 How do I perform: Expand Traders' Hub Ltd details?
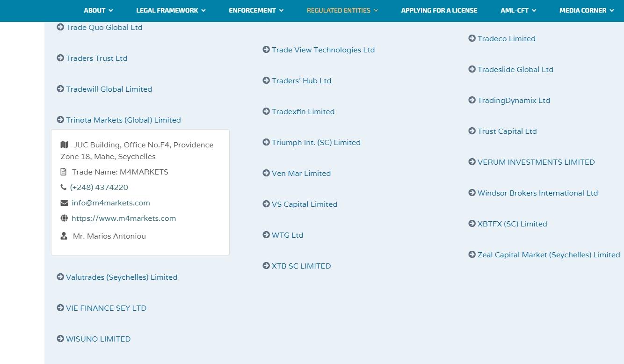(x=301, y=80)
